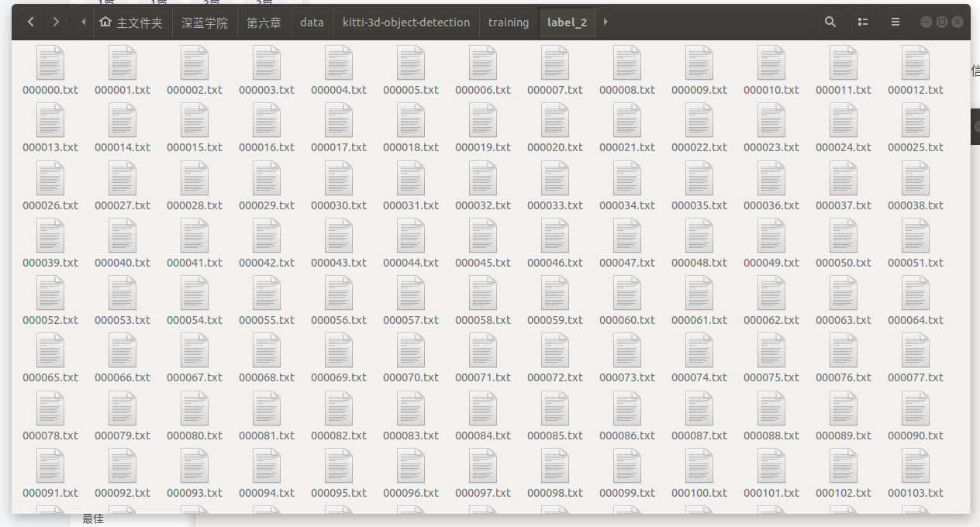The image size is (980, 527).
Task: Click the file name label 000016.txt
Action: (x=267, y=147)
